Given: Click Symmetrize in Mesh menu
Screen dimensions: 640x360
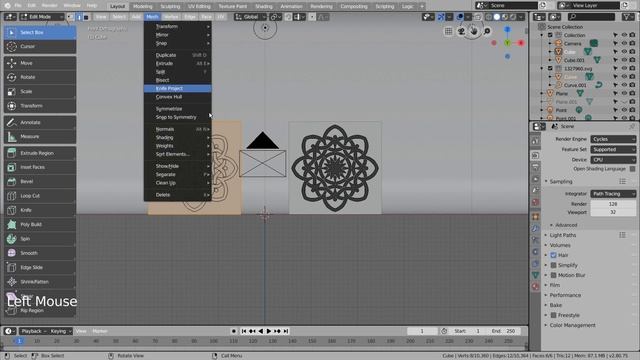Looking at the screenshot, I should (x=178, y=109).
